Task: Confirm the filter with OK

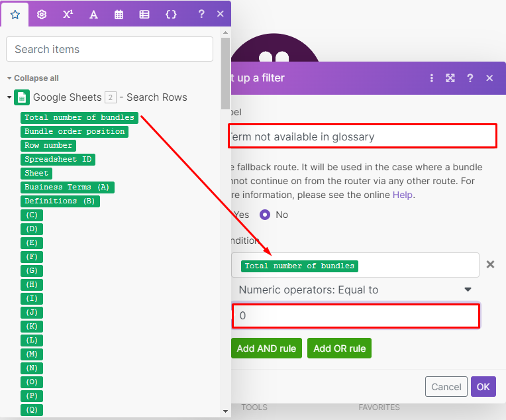Action: 483,386
